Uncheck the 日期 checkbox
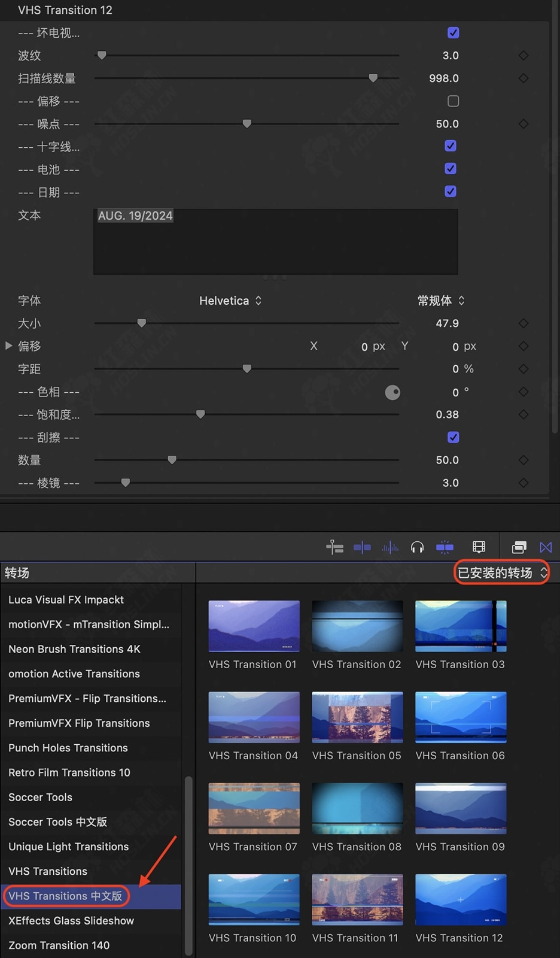Image resolution: width=560 pixels, height=958 pixels. [451, 191]
